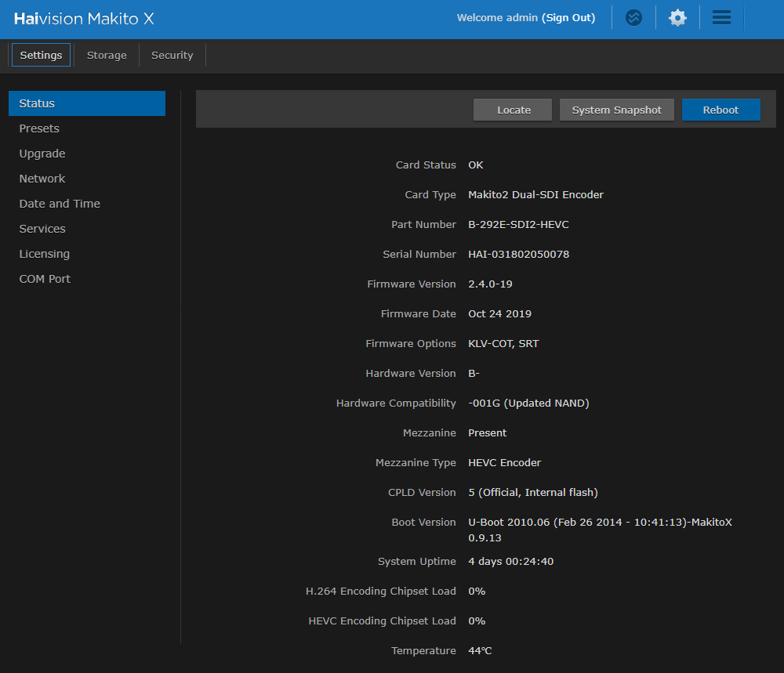The width and height of the screenshot is (784, 673).
Task: Click the Haivision Makito X logo
Action: (x=83, y=18)
